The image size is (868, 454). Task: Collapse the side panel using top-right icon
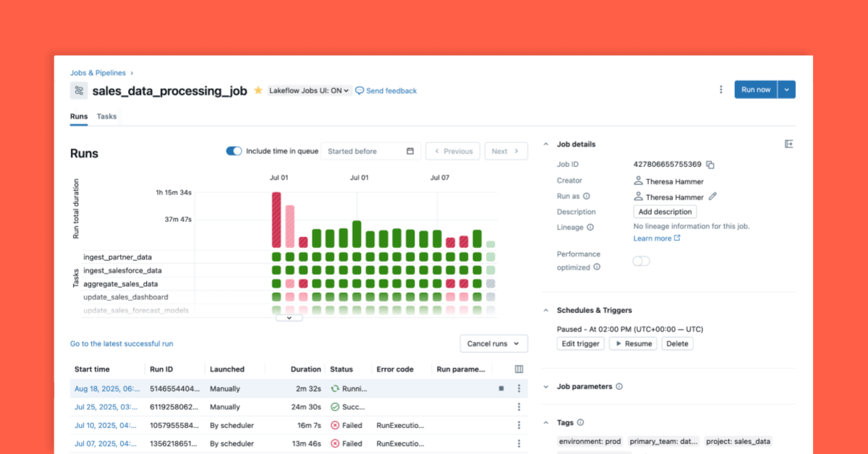tap(788, 145)
